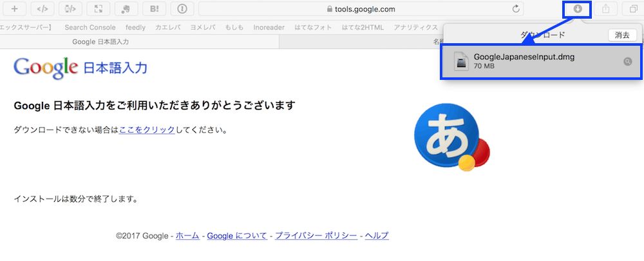Click the padlock in the address bar
The image size is (644, 261).
coord(329,9)
